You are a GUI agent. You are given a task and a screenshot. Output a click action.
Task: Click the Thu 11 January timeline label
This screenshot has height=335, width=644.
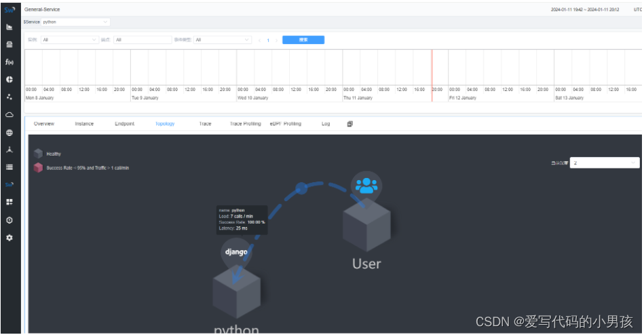[358, 98]
